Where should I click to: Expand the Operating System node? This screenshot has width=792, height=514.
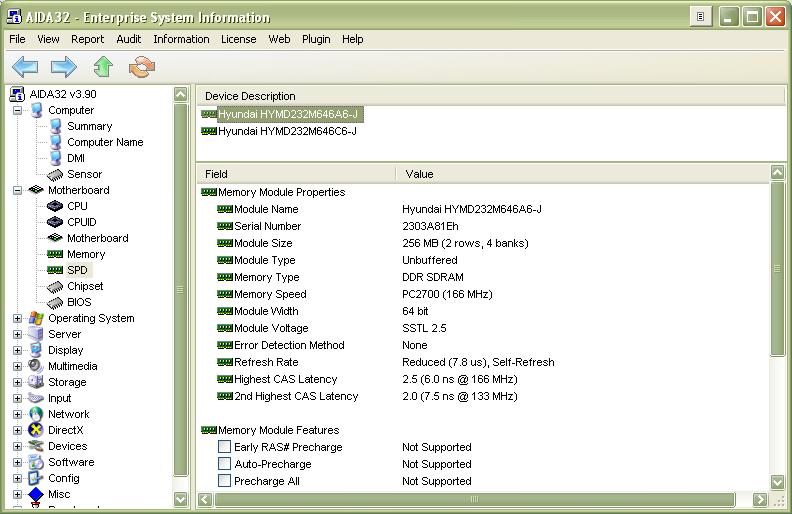(17, 318)
